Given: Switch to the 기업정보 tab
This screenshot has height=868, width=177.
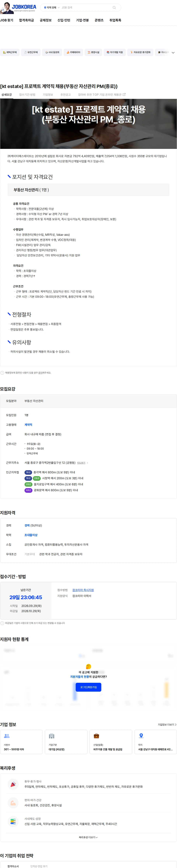Looking at the screenshot, I should 48,95.
